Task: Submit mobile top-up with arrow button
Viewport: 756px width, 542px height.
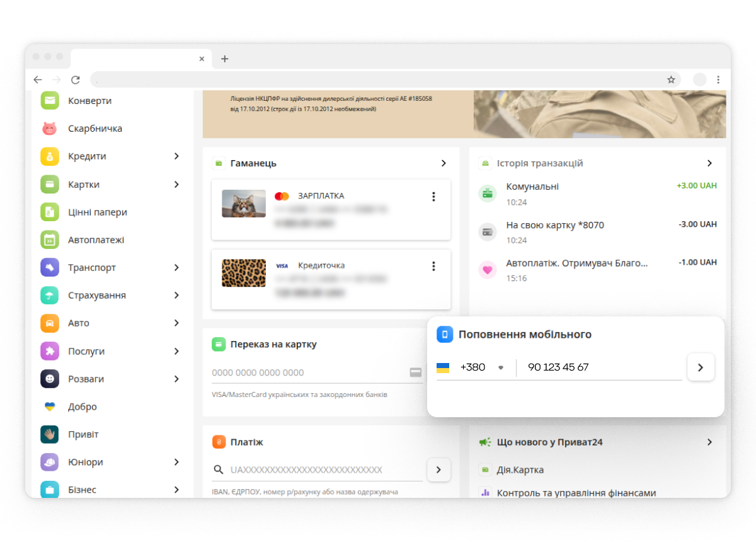Action: tap(701, 367)
